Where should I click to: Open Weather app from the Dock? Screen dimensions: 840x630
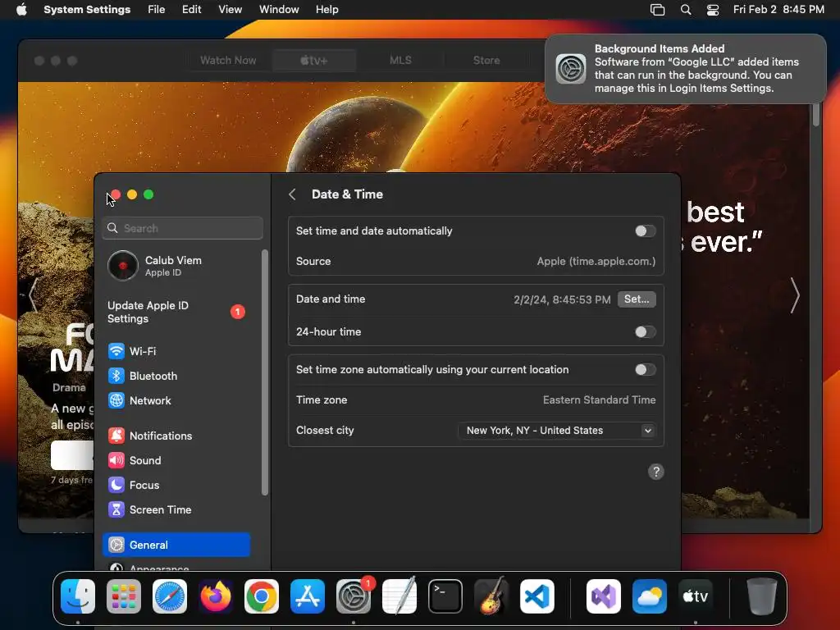(650, 596)
